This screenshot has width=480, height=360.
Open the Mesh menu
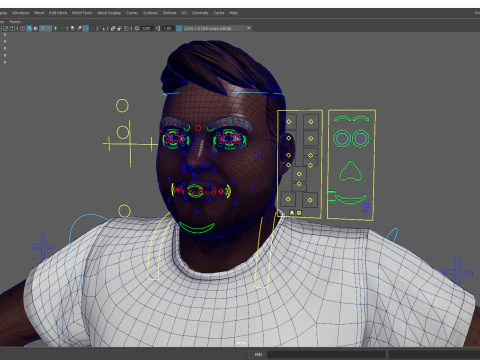coord(39,13)
